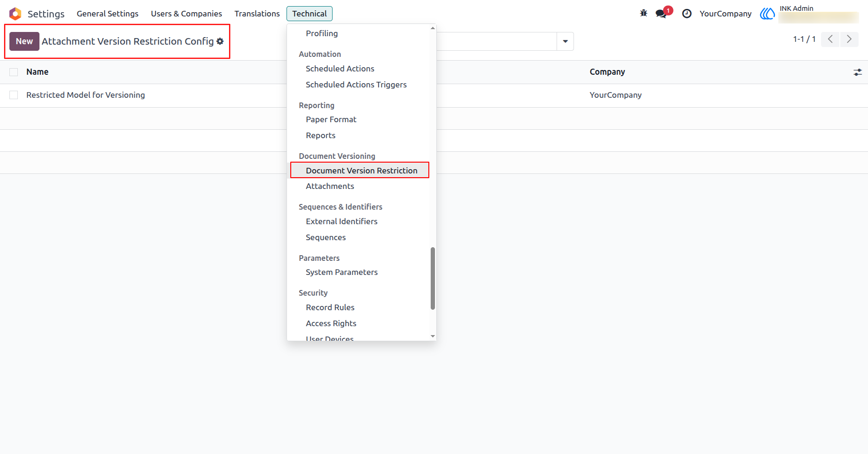The image size is (868, 454).
Task: Open the YourCompany company switcher
Action: click(725, 14)
